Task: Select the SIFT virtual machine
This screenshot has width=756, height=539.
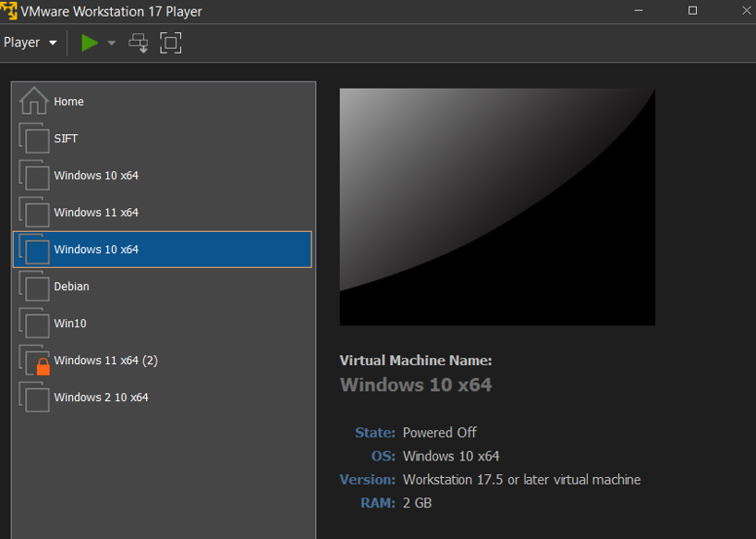Action: tap(163, 139)
